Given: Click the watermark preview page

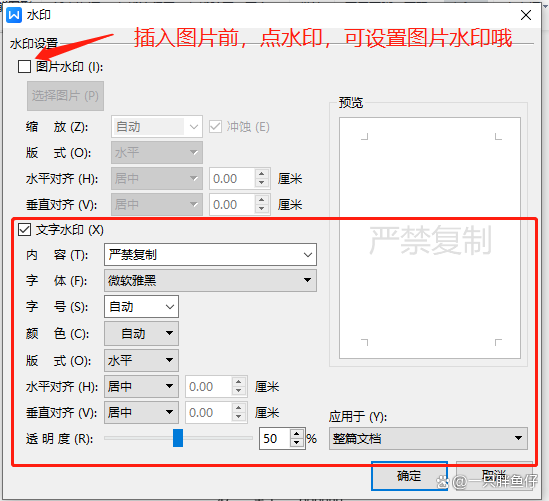Looking at the screenshot, I should pyautogui.click(x=430, y=238).
